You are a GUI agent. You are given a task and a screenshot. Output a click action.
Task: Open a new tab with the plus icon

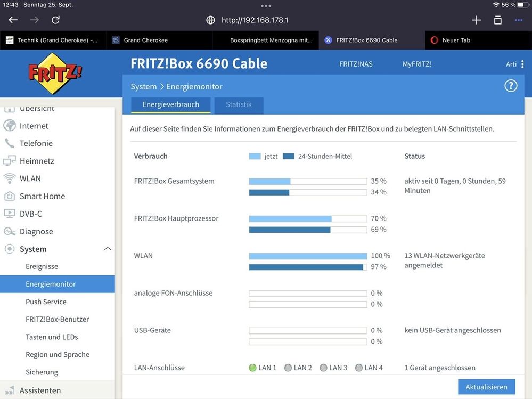(x=477, y=20)
